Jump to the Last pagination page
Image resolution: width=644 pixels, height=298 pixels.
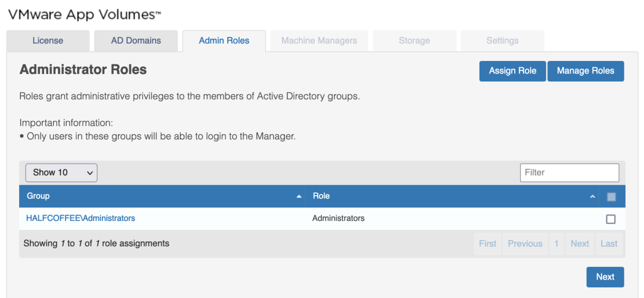point(609,244)
